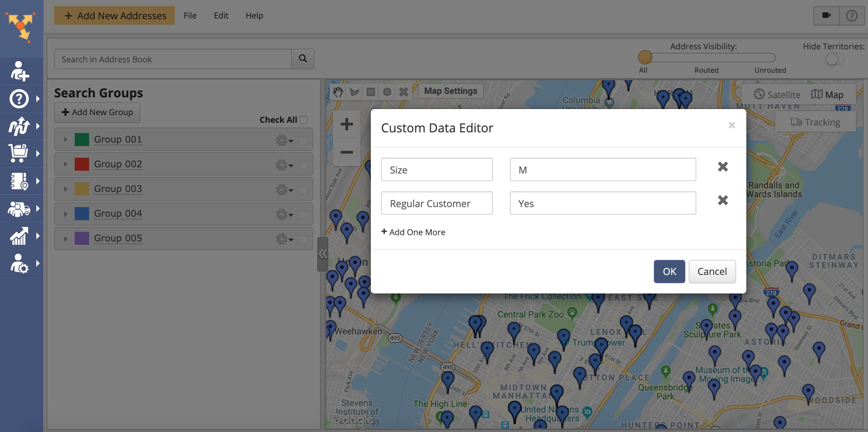This screenshot has height=432, width=868.
Task: Open the Help menu
Action: pos(254,15)
